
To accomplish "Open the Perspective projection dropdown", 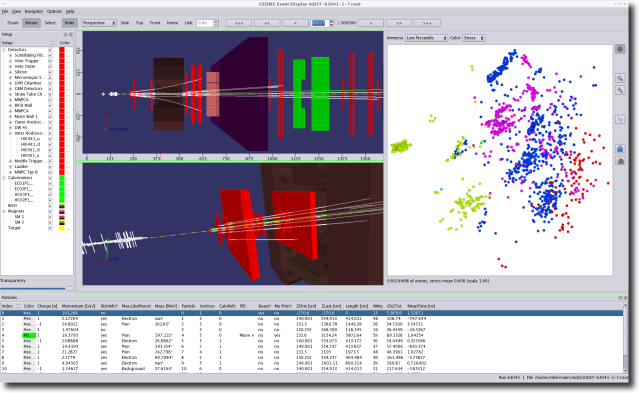I will pyautogui.click(x=99, y=23).
